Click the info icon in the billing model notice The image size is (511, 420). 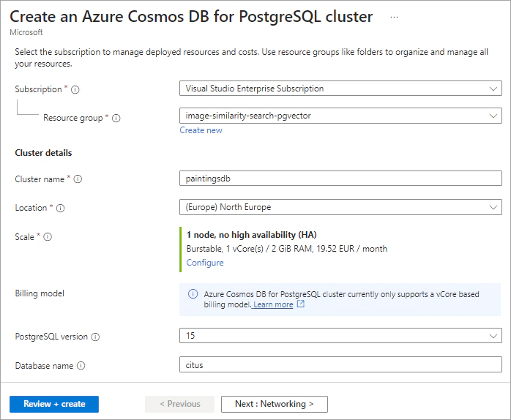(193, 294)
